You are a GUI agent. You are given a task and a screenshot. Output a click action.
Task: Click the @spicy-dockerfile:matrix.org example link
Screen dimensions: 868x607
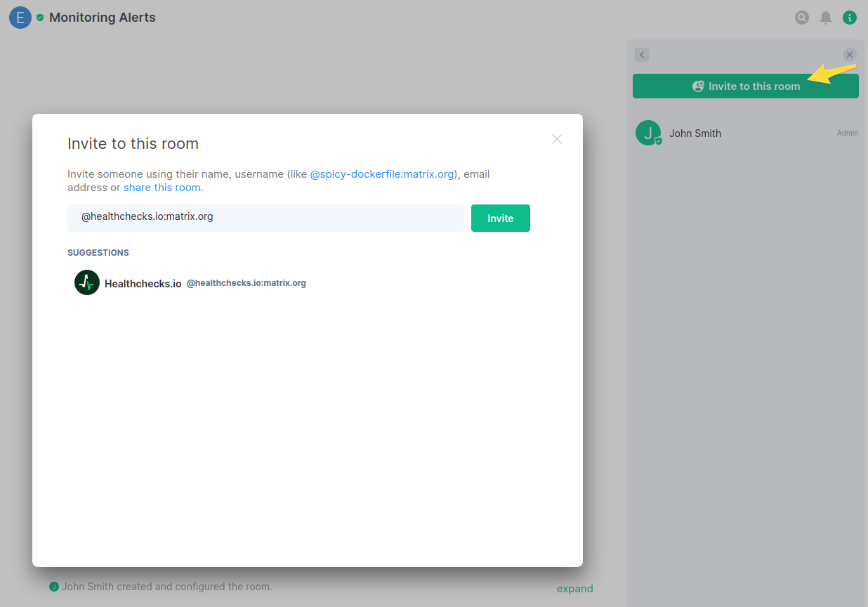[382, 174]
